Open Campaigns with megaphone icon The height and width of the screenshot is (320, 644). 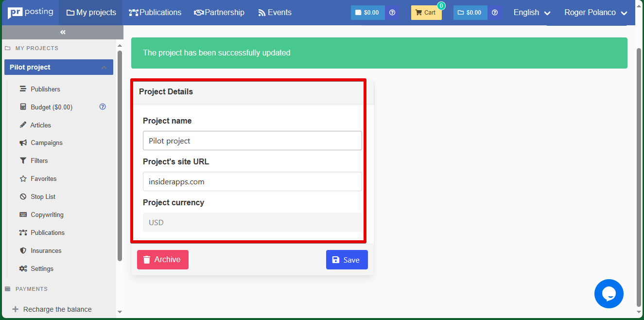(x=46, y=143)
